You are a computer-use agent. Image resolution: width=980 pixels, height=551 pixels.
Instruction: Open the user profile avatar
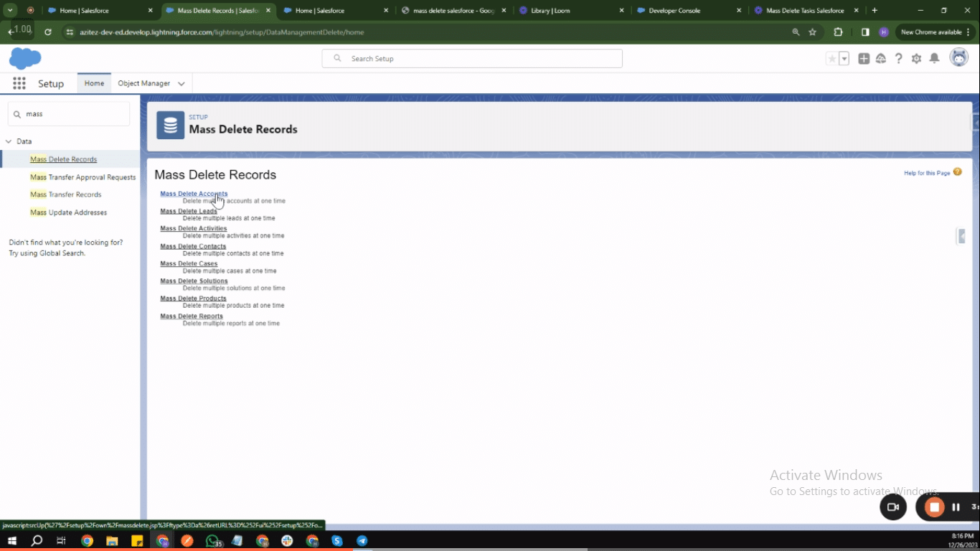click(x=959, y=58)
